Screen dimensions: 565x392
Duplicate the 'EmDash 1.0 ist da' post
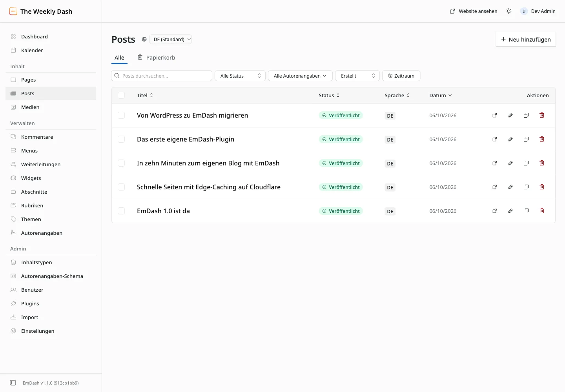tap(526, 211)
